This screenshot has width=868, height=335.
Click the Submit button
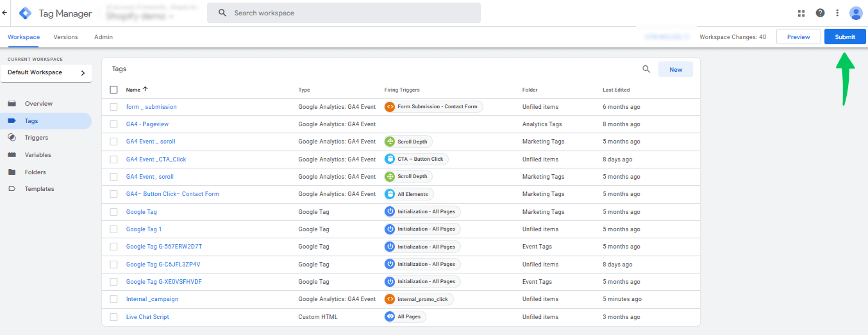point(845,37)
